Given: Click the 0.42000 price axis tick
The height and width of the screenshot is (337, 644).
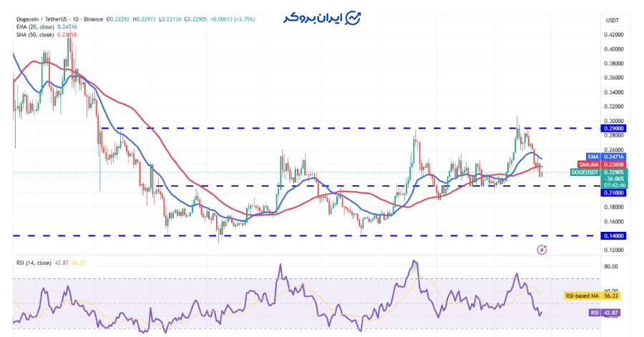Looking at the screenshot, I should point(615,34).
